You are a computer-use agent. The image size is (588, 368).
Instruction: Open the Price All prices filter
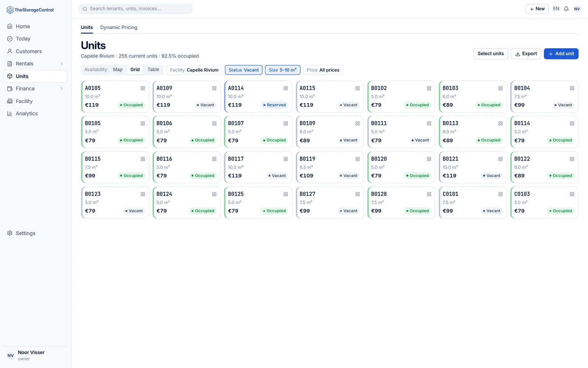pyautogui.click(x=323, y=70)
